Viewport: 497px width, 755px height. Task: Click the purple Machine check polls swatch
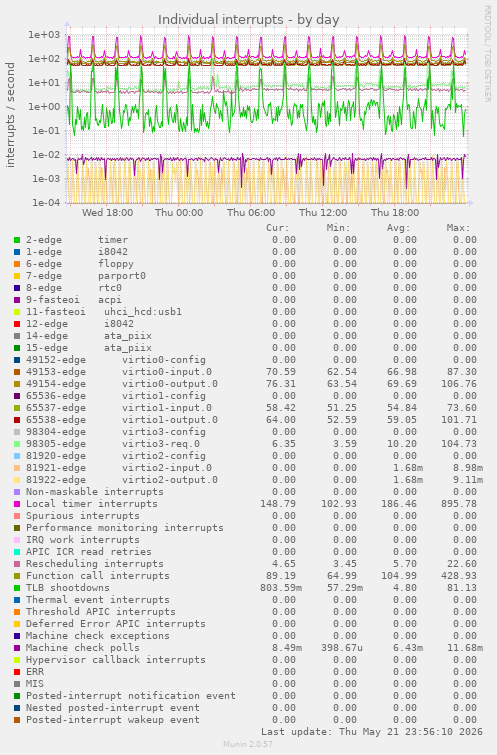tap(17, 648)
